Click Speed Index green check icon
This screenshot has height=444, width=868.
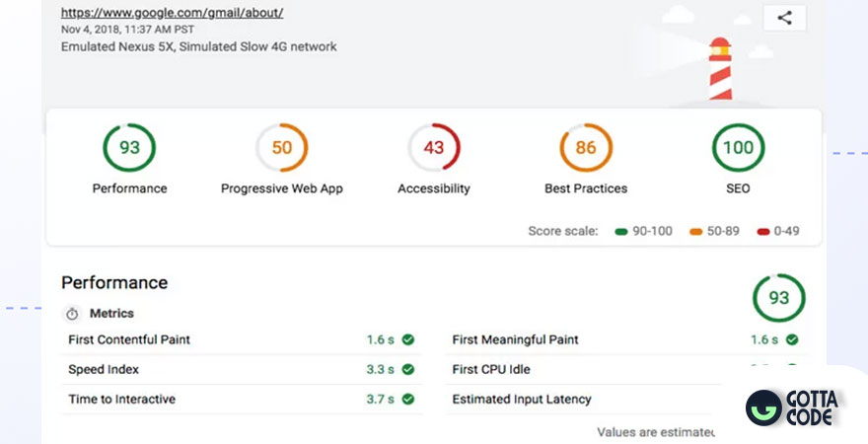(x=408, y=370)
